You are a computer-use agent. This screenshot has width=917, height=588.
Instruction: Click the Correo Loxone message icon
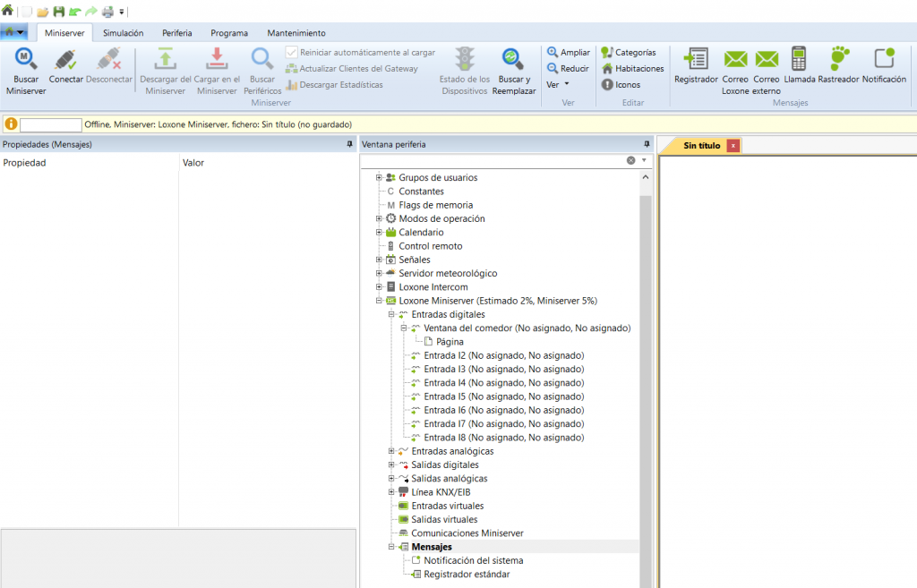click(x=735, y=70)
